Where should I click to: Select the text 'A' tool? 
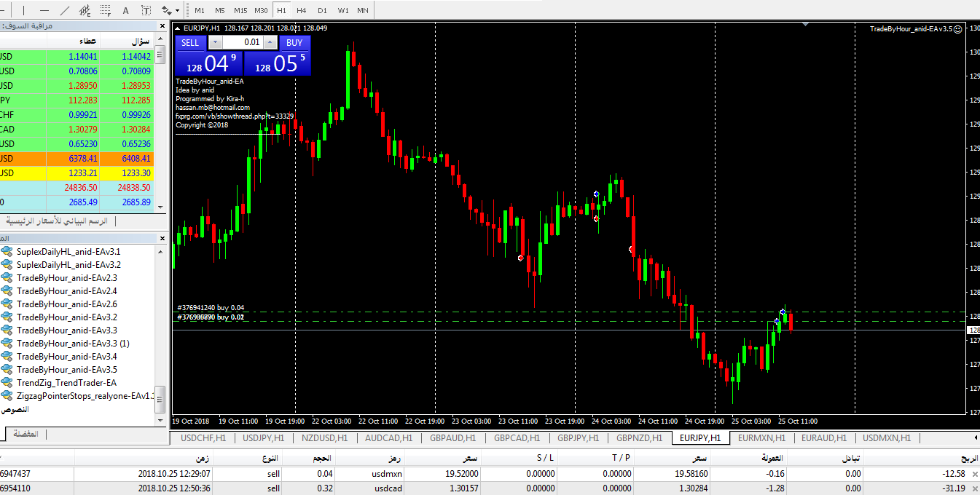(126, 11)
